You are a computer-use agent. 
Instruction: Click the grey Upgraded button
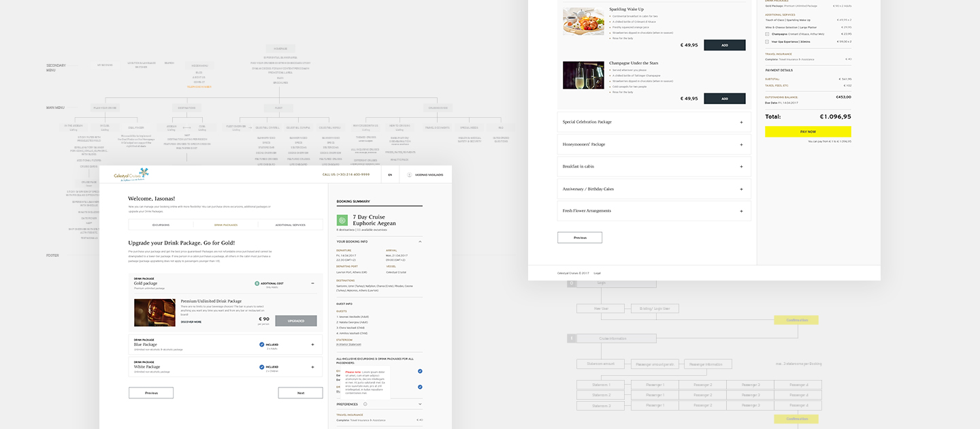tap(296, 321)
